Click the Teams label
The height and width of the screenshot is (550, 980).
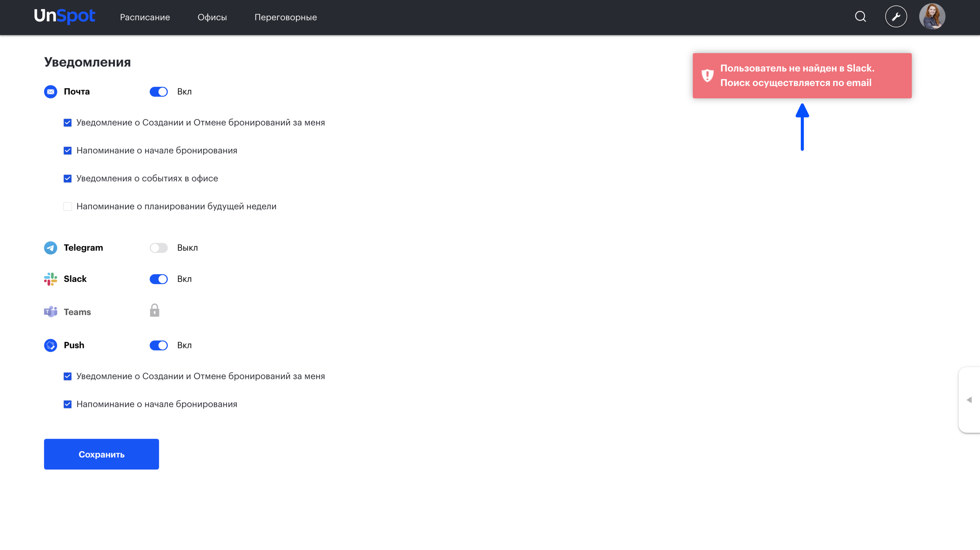(x=77, y=312)
